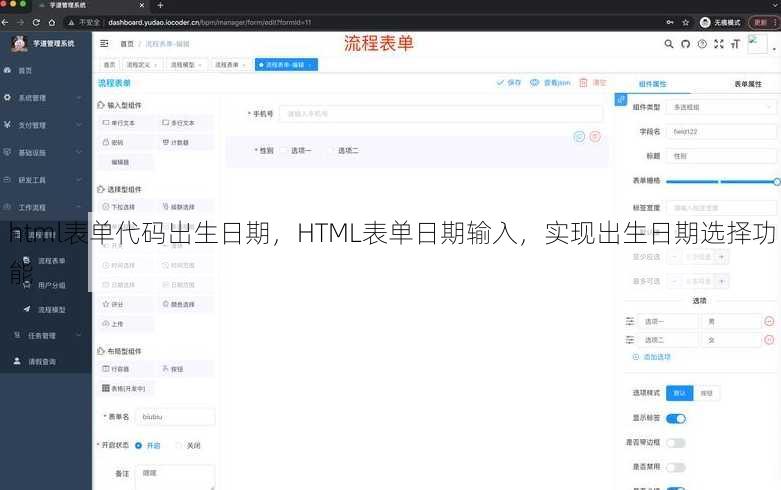Choose 默认 option style button

pos(679,393)
